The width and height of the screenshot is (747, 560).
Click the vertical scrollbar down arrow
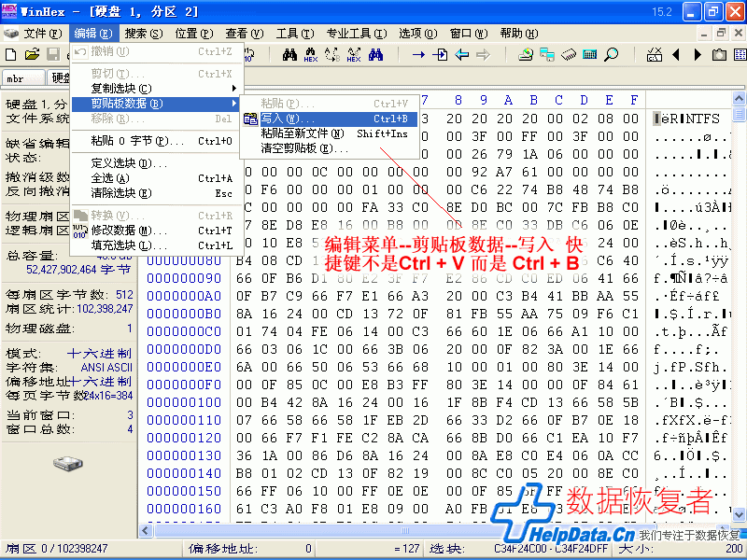(x=739, y=515)
